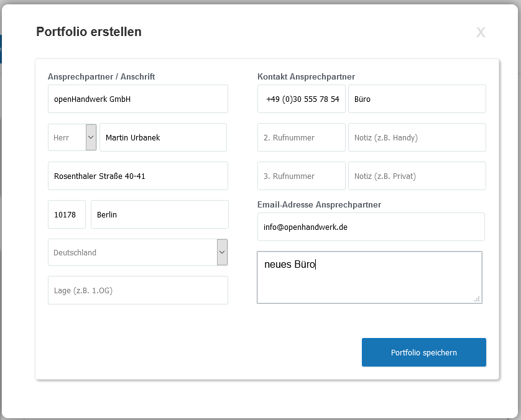The height and width of the screenshot is (420, 521).
Task: Select the Rosenthaler Straße 40-41 address field
Action: click(138, 176)
